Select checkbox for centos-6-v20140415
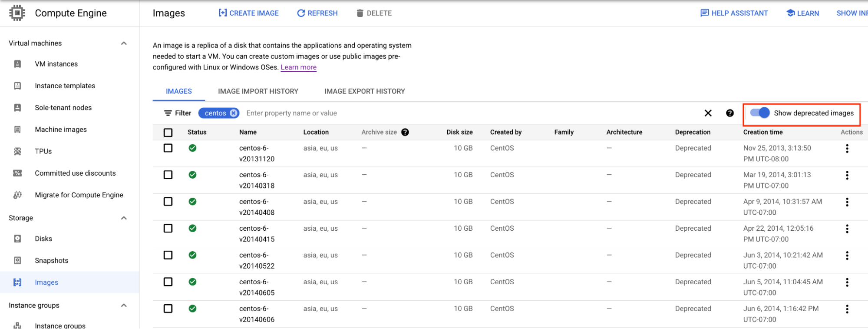 (168, 229)
